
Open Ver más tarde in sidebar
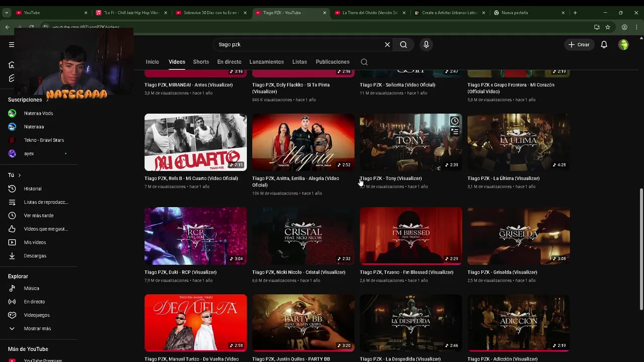coord(39,216)
